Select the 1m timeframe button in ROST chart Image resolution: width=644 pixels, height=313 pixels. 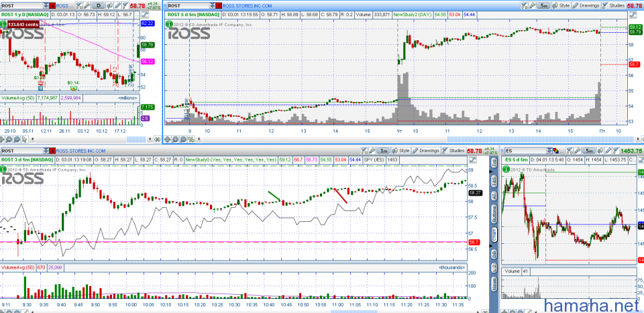pyautogui.click(x=383, y=151)
